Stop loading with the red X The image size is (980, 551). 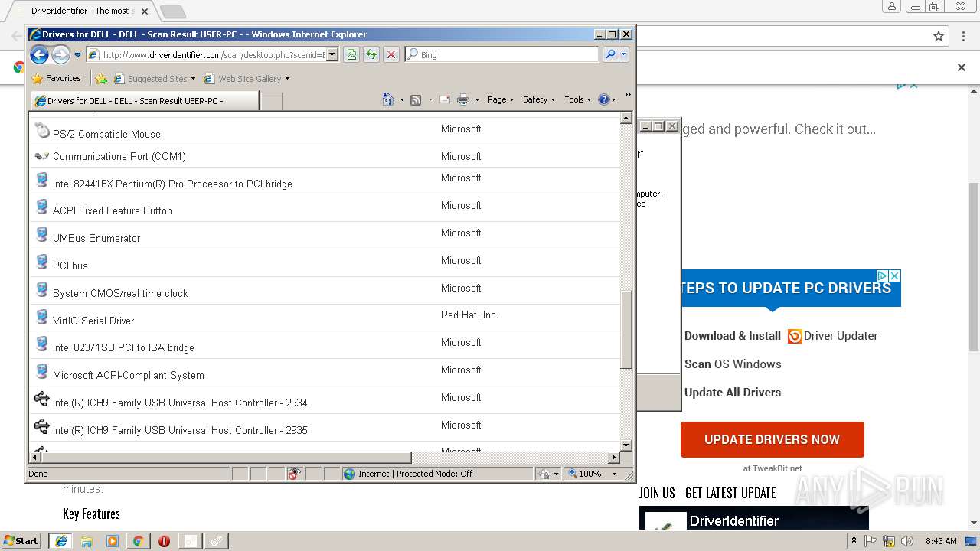[x=391, y=54]
